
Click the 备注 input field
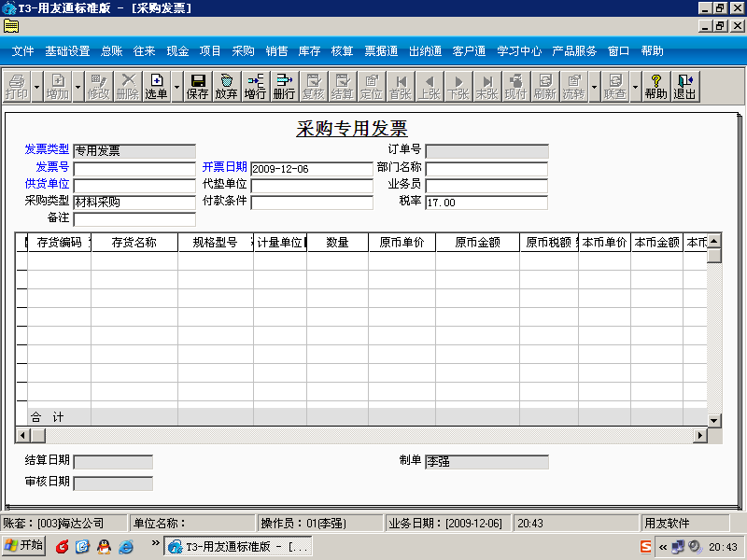[x=134, y=219]
